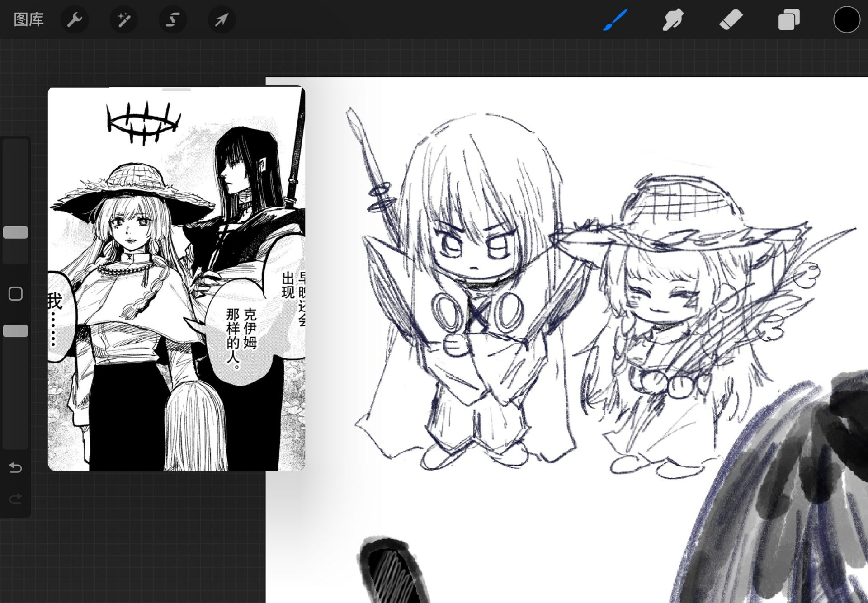The width and height of the screenshot is (868, 603).
Task: Select the Smudge finger tool
Action: [673, 20]
